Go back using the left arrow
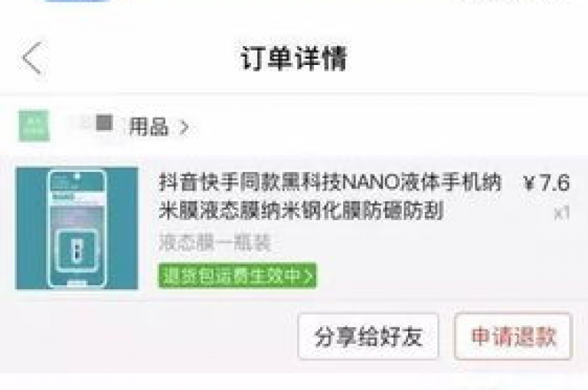 33,58
